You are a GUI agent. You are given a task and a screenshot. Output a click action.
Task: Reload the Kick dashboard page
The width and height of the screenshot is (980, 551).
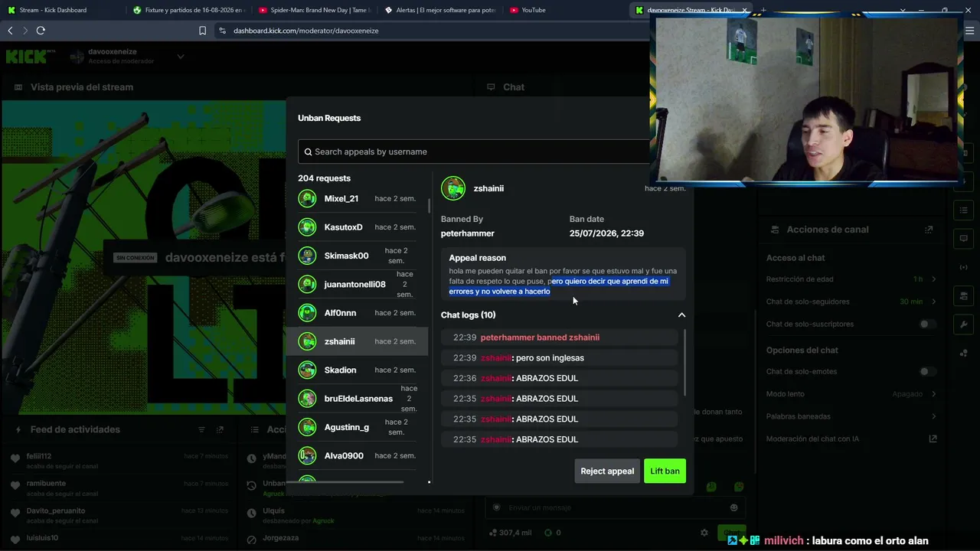pos(41,31)
